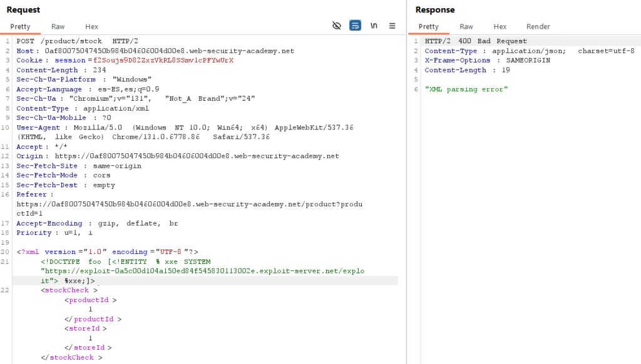Place cursor after %xxe;]> text
Screen dimensions: 641x364
pyautogui.click(x=95, y=281)
